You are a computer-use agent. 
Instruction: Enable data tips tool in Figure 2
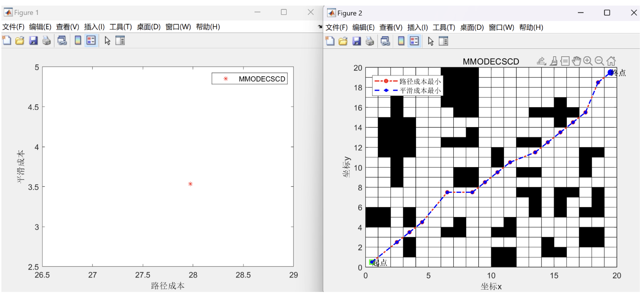(x=565, y=61)
